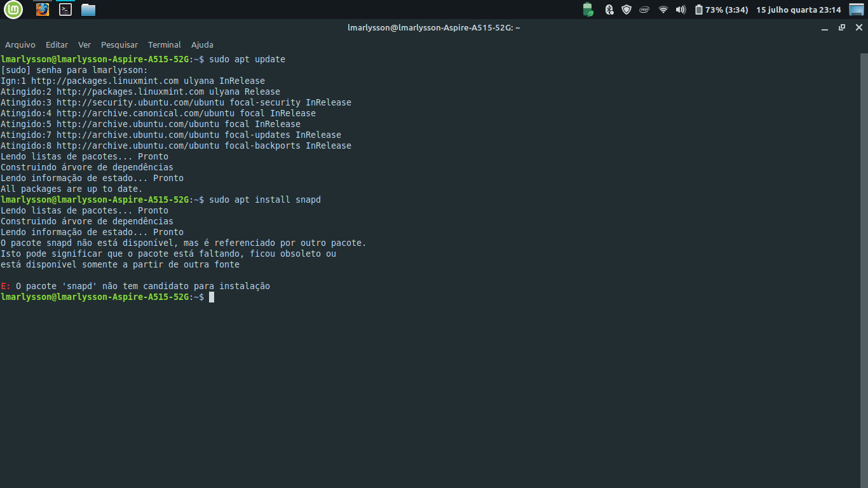Open the sound volume tray icon

click(681, 10)
